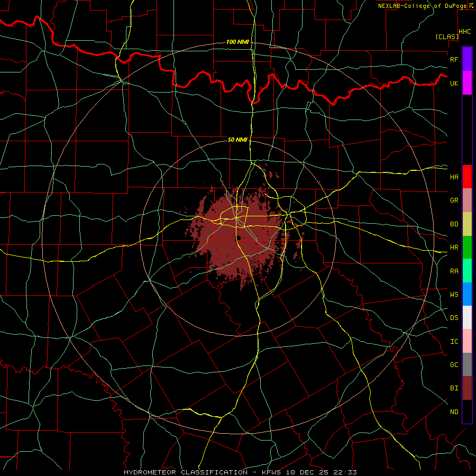Screen dimensions: 476x476
Task: Click the UK magenta legend swatch
Action: [467, 83]
